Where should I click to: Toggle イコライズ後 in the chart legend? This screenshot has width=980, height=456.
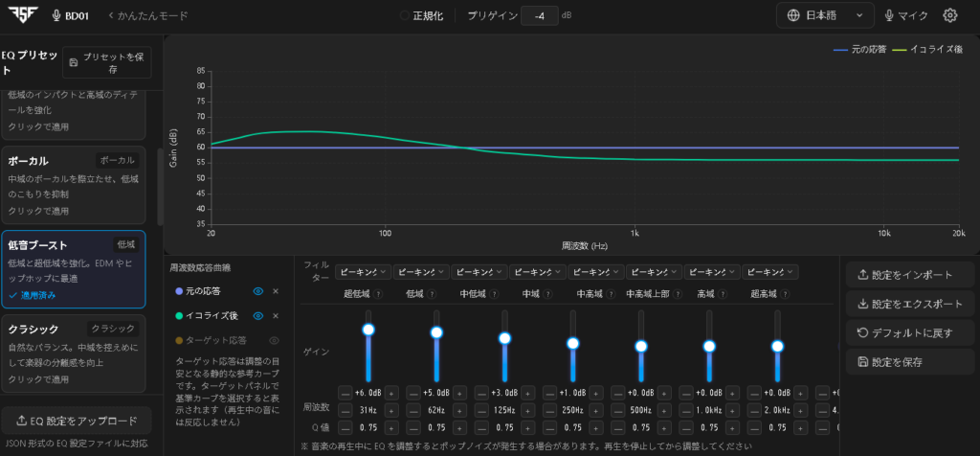(926, 49)
